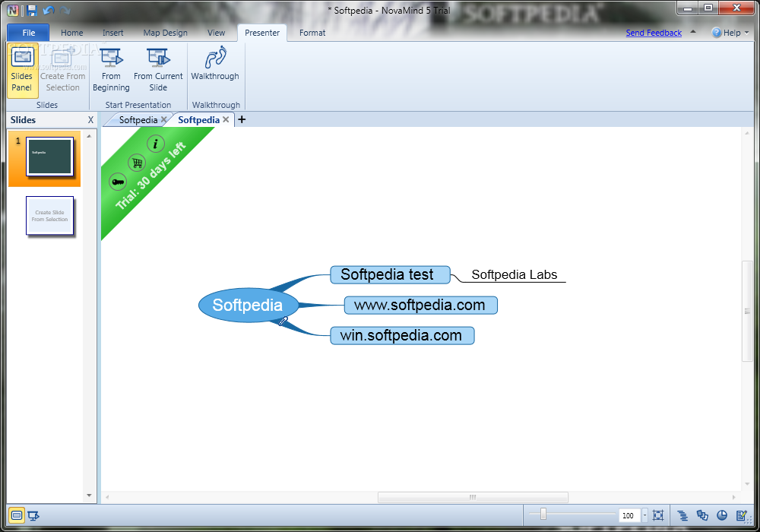
Task: Launch the Walkthrough footprints tool
Action: pyautogui.click(x=215, y=65)
